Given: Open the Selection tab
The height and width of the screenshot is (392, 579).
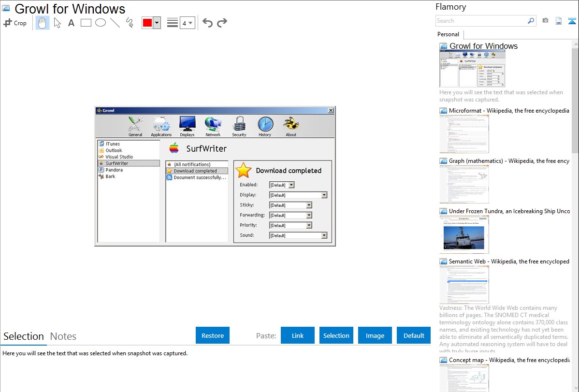Looking at the screenshot, I should 24,336.
